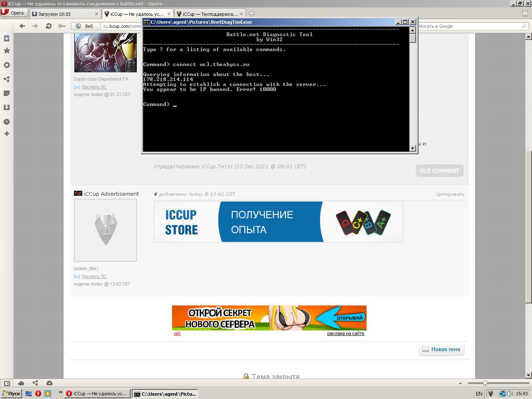The width and height of the screenshot is (532, 399).
Task: Click the Новая тема button
Action: (x=441, y=349)
